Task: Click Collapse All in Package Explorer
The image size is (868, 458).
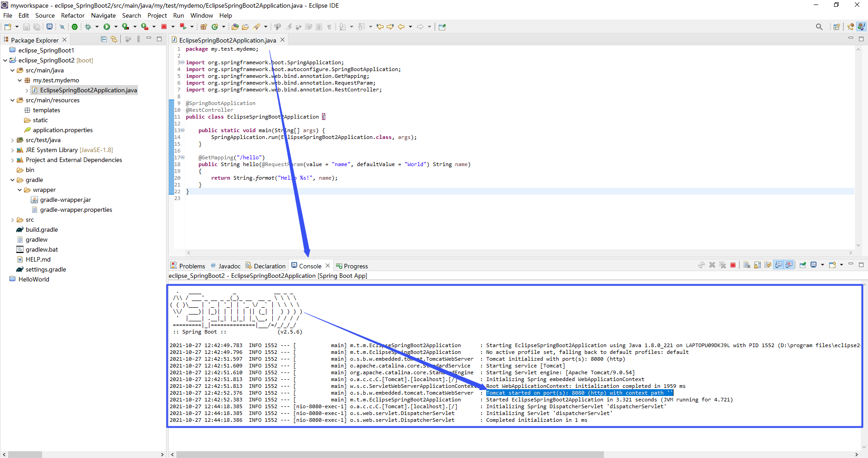Action: click(x=104, y=39)
